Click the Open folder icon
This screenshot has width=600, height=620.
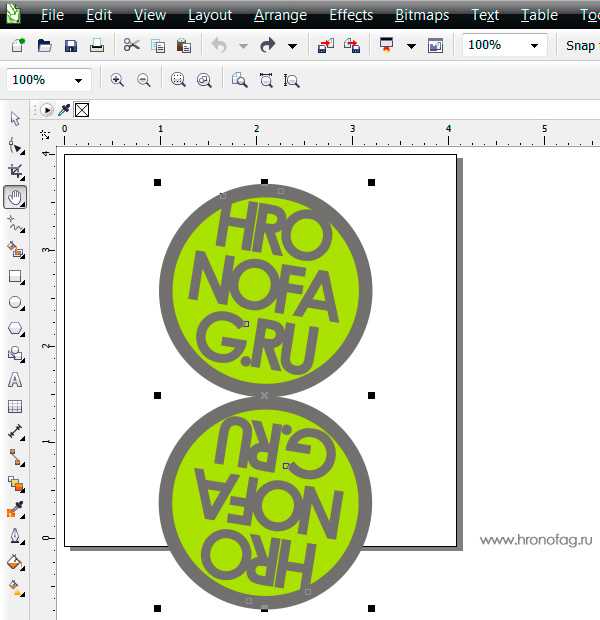click(44, 45)
